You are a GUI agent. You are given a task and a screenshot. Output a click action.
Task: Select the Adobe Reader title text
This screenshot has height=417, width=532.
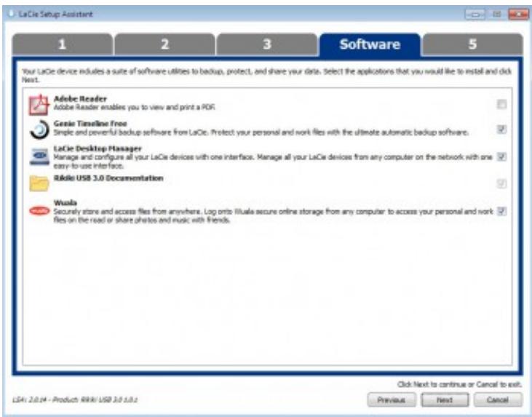[x=80, y=99]
